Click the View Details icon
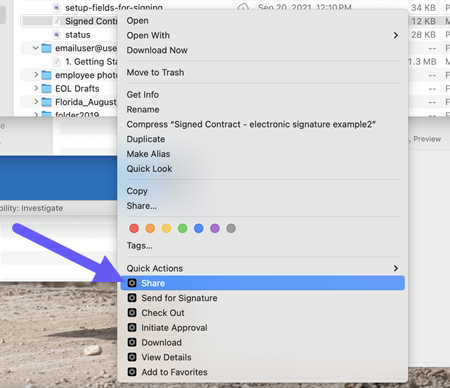 tap(132, 357)
